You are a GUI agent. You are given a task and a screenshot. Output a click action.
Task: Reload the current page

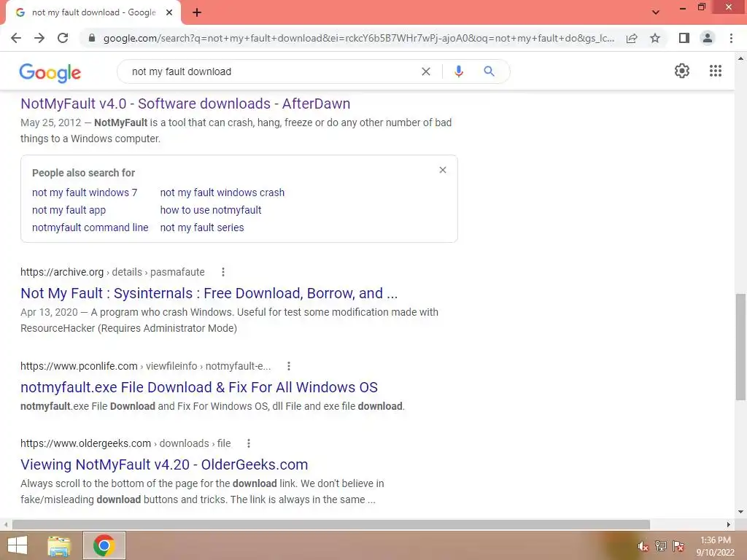[x=63, y=38]
